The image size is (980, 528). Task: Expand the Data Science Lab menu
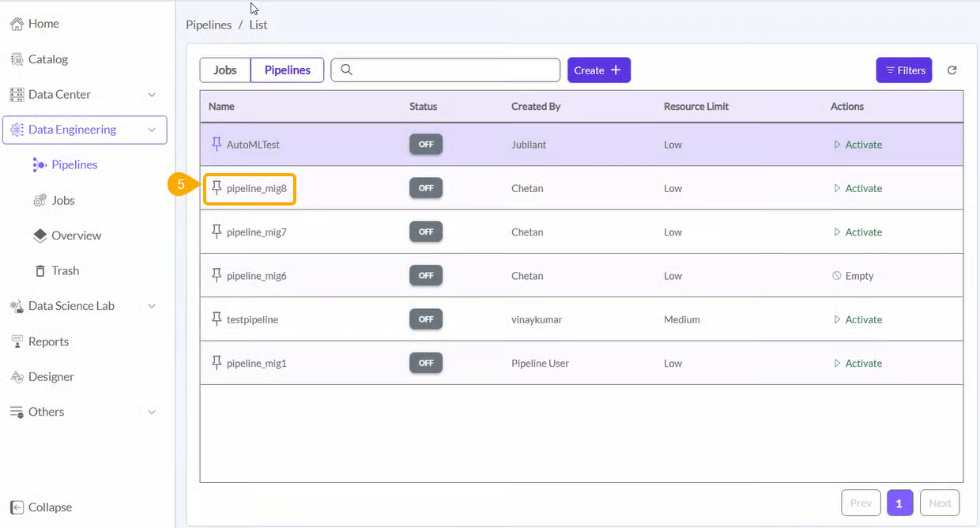coord(152,306)
